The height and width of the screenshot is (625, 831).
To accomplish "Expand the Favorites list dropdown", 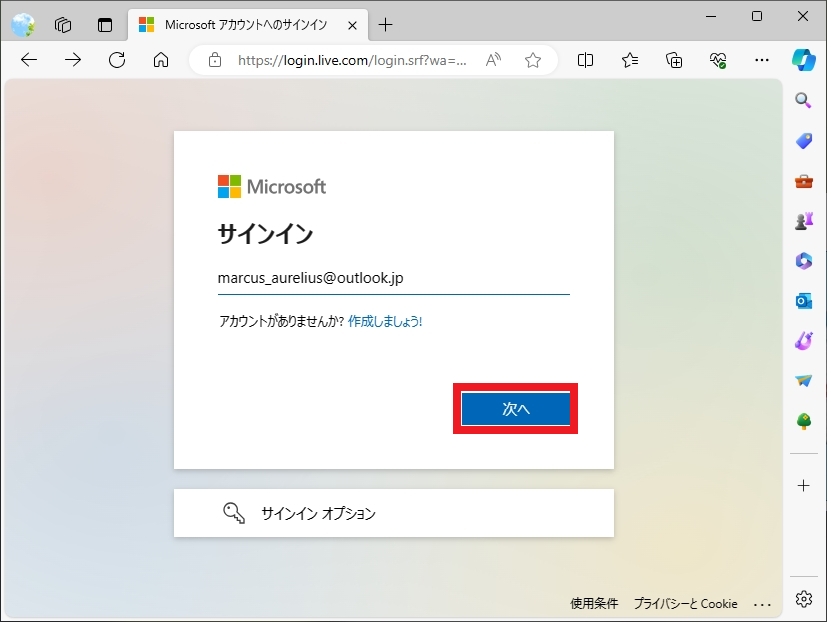I will coord(630,60).
